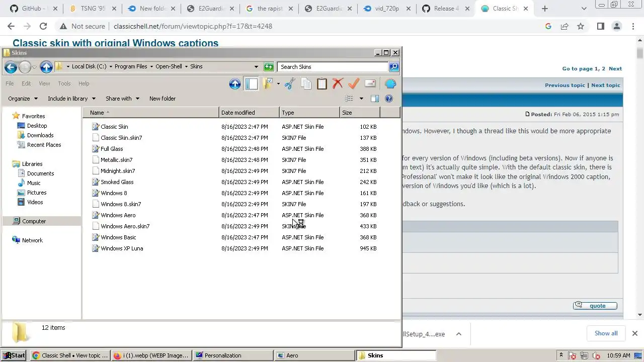
Task: Click the folder options icon with checkmark
Action: coord(267,84)
